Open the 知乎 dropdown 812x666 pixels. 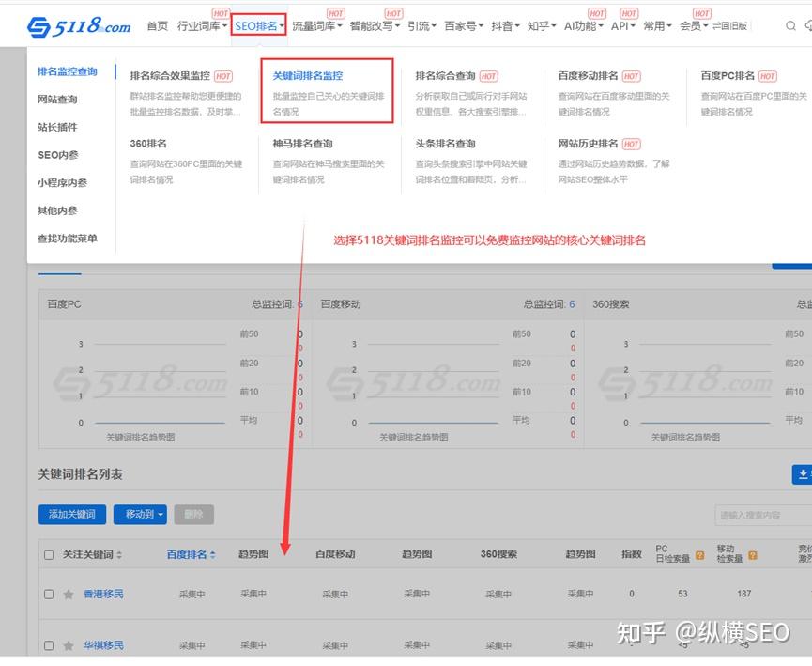(542, 26)
